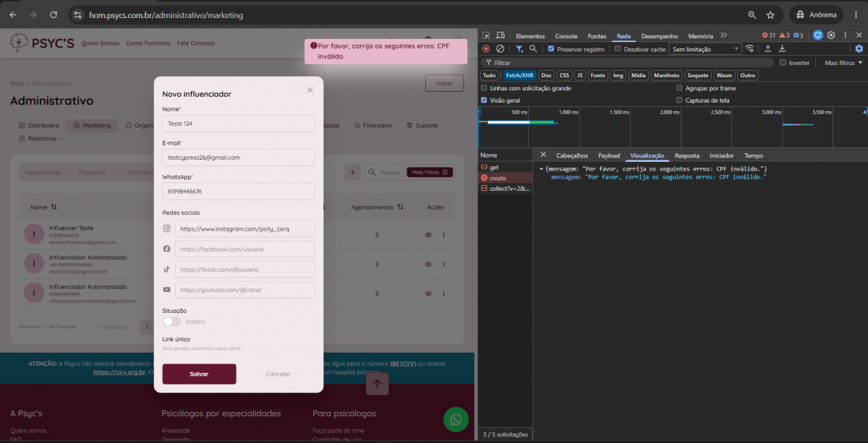This screenshot has width=868, height=443.
Task: Close the Novo influenciador modal
Action: [310, 90]
